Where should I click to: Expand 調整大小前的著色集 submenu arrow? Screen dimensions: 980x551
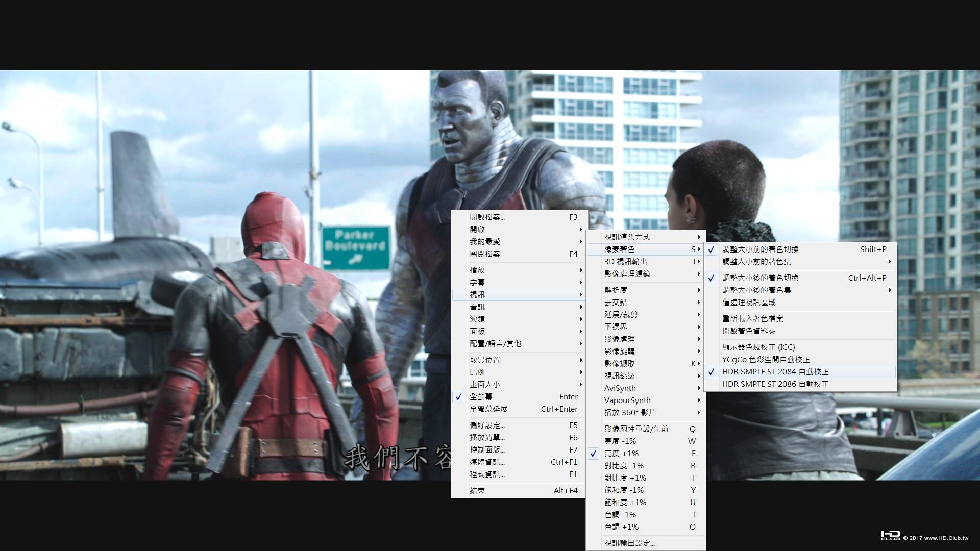coord(890,262)
